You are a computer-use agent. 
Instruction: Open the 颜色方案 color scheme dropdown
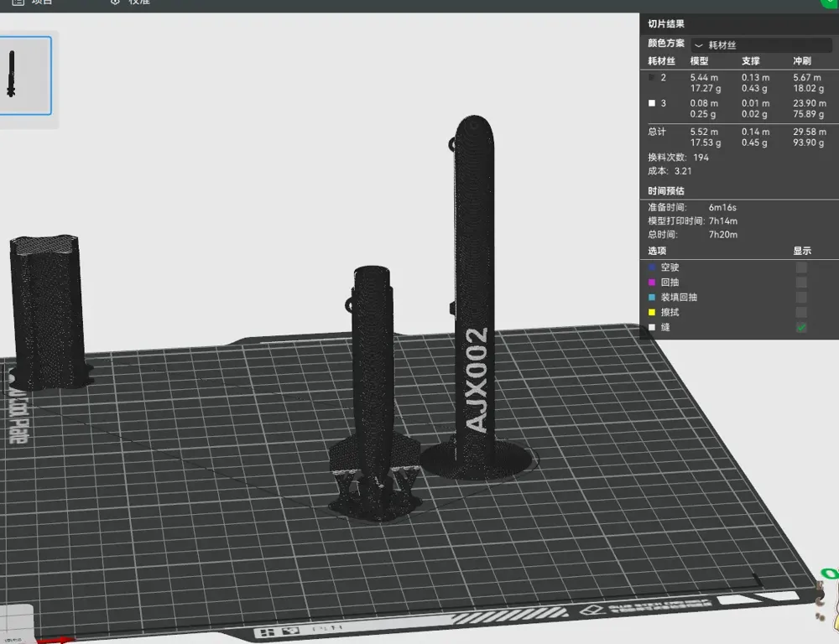(762, 45)
